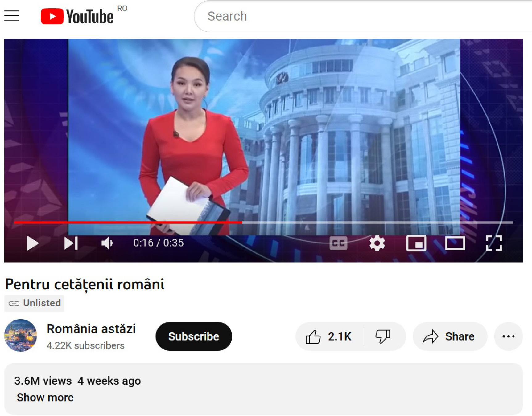Click the 0:16 / 0:35 time display
This screenshot has height=416, width=532.
158,243
